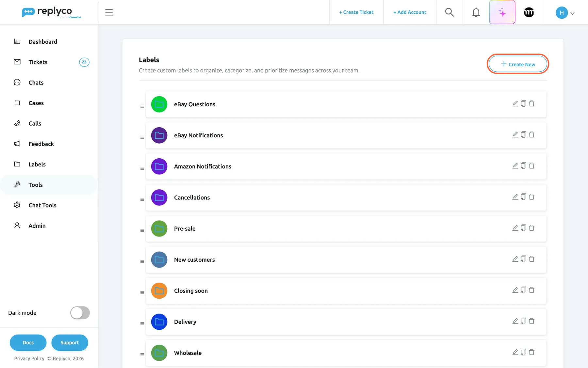Click the Create New label button
588x368 pixels.
pyautogui.click(x=518, y=64)
